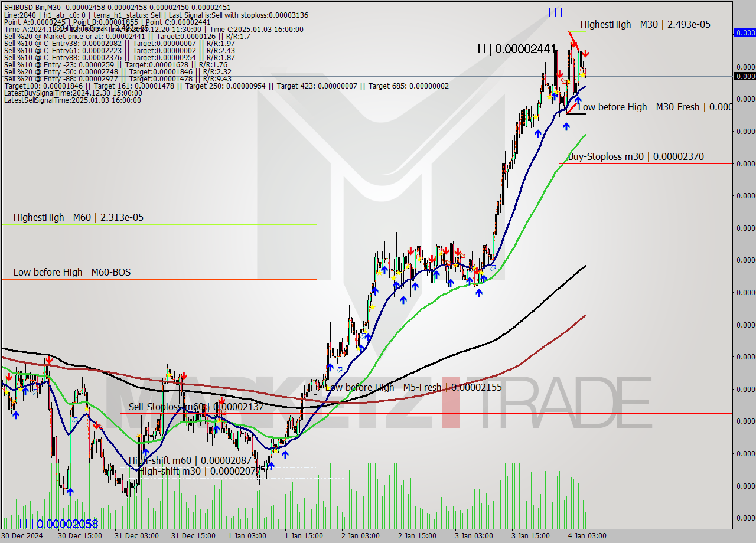The image size is (756, 543).
Task: Click the '3 Jan 15:00' time axis label
Action: tap(530, 535)
